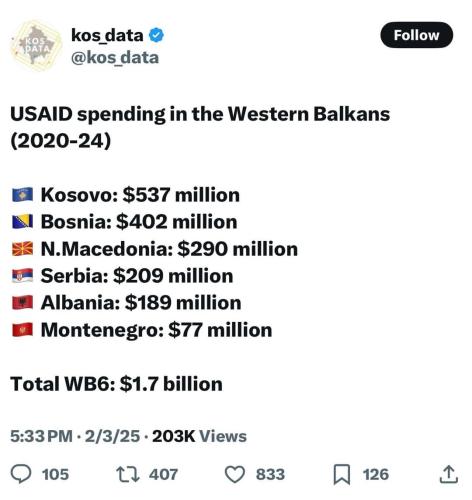Click the tweet headline text
Image resolution: width=472 pixels, height=500 pixels.
point(200,127)
